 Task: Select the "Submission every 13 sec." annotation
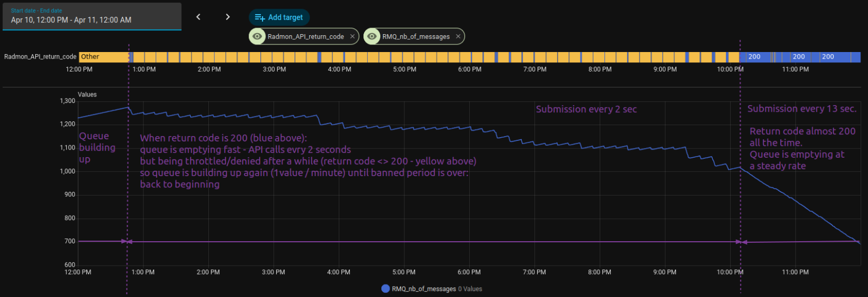801,109
